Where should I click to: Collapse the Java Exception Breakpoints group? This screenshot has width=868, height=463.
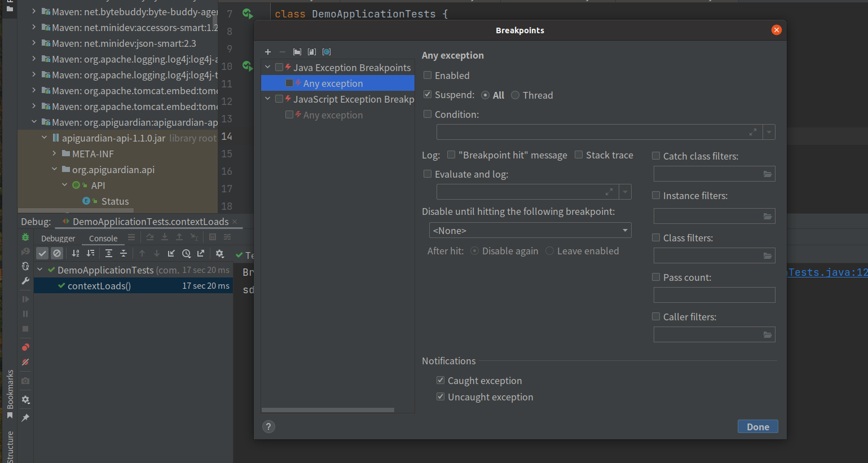coord(268,68)
